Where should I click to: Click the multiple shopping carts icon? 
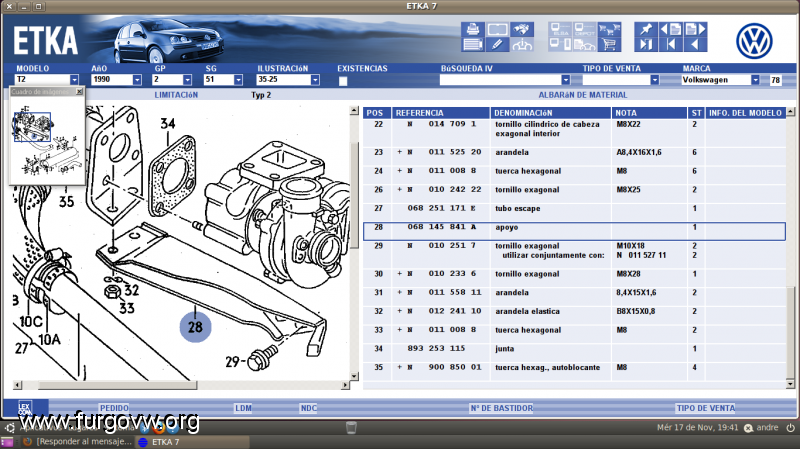pos(609,30)
